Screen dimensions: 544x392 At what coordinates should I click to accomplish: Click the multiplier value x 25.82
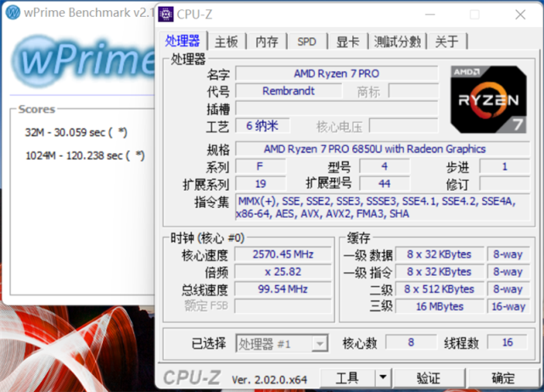(283, 272)
